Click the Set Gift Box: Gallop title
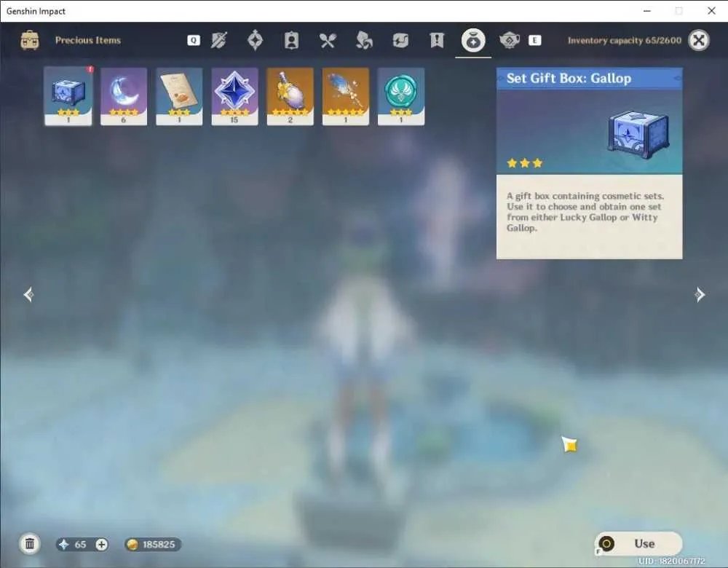728x568 pixels. pyautogui.click(x=569, y=79)
